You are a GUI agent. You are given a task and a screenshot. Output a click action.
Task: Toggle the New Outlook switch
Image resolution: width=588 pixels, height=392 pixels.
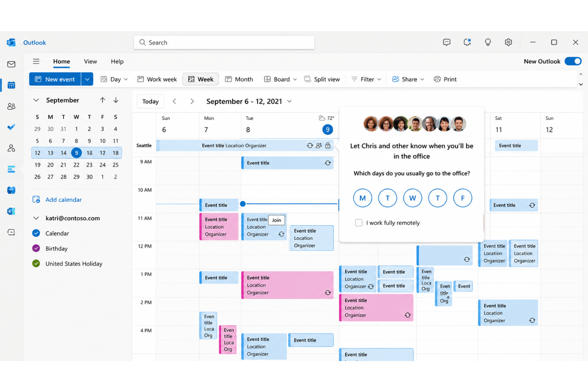[573, 61]
